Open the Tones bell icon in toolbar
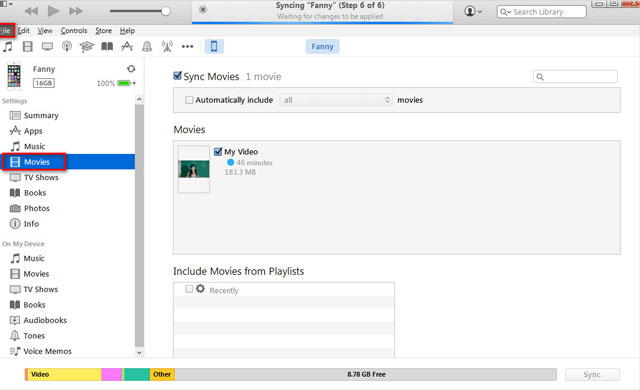The height and width of the screenshot is (390, 640). (x=147, y=47)
